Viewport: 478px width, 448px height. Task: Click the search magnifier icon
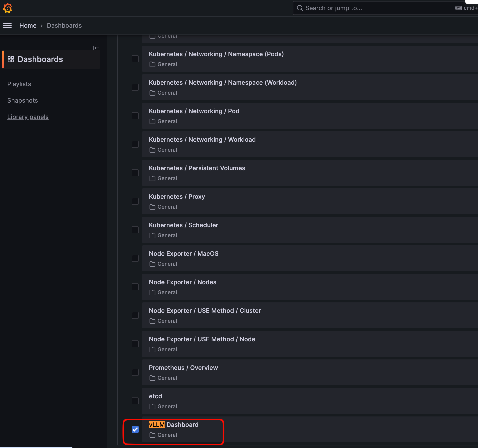point(300,8)
